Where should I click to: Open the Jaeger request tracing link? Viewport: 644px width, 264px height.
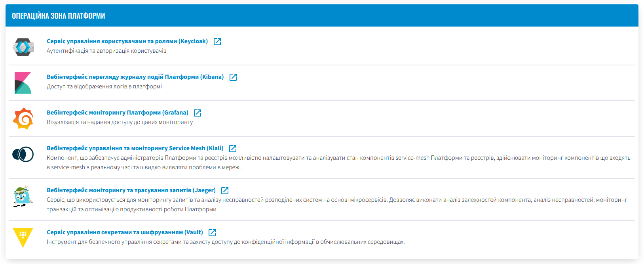[131, 190]
